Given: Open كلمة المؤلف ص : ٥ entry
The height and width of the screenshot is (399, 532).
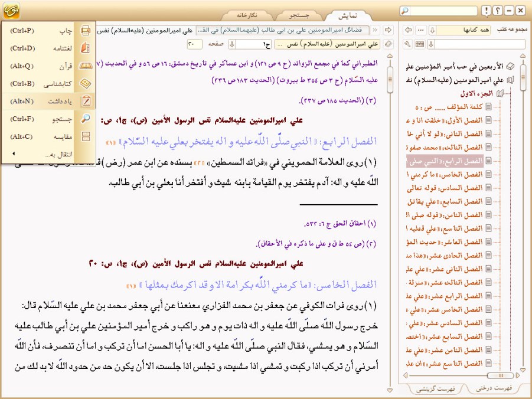Looking at the screenshot, I should click(x=449, y=107).
